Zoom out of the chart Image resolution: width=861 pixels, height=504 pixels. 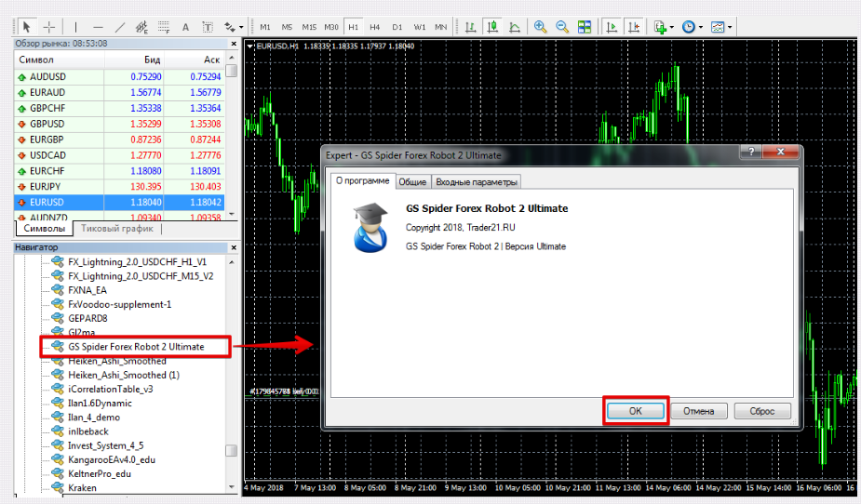[561, 27]
